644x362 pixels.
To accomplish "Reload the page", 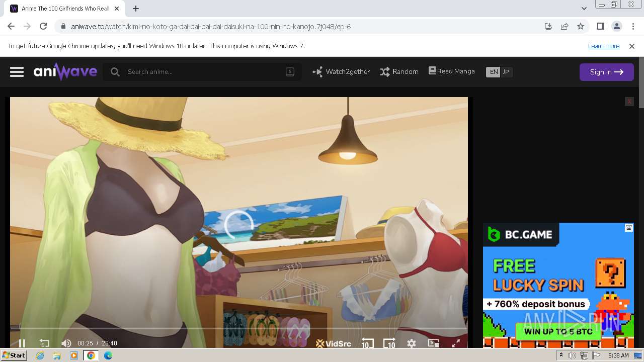I will (43, 26).
